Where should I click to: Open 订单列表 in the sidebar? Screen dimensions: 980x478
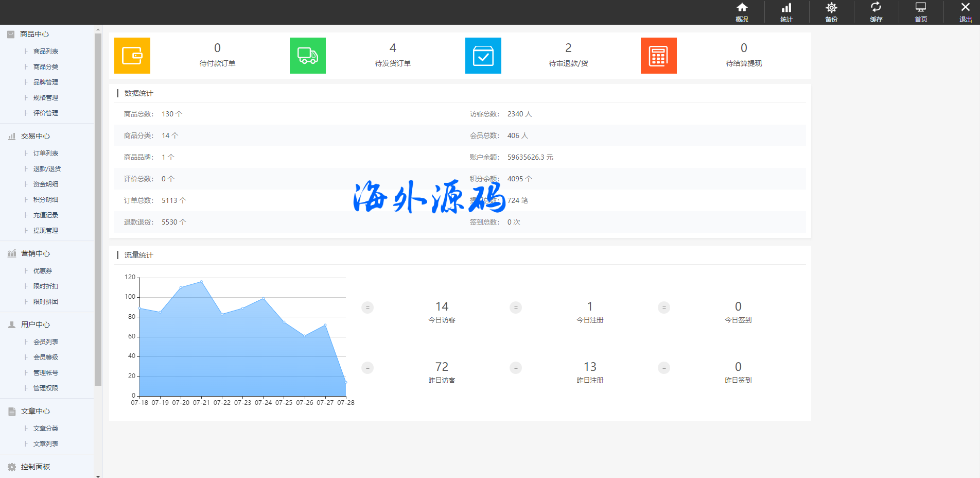[46, 153]
